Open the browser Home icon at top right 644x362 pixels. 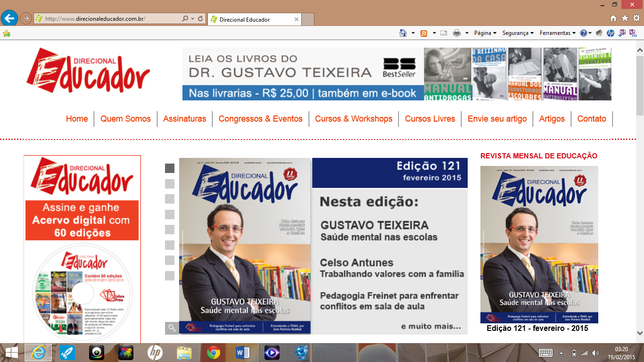[613, 18]
